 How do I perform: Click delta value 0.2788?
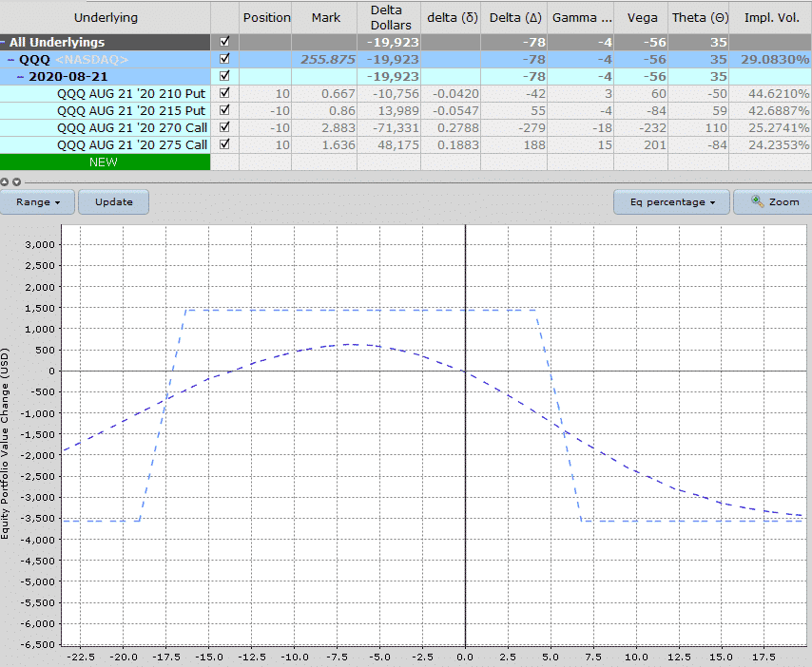458,128
